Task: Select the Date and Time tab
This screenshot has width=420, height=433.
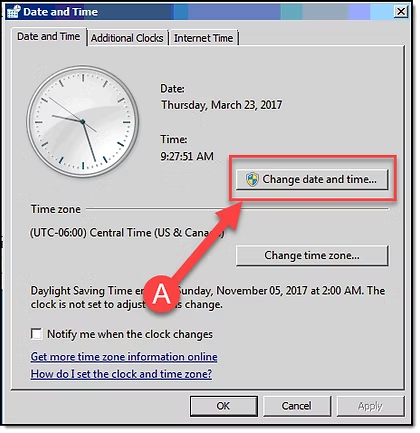Action: pyautogui.click(x=49, y=36)
